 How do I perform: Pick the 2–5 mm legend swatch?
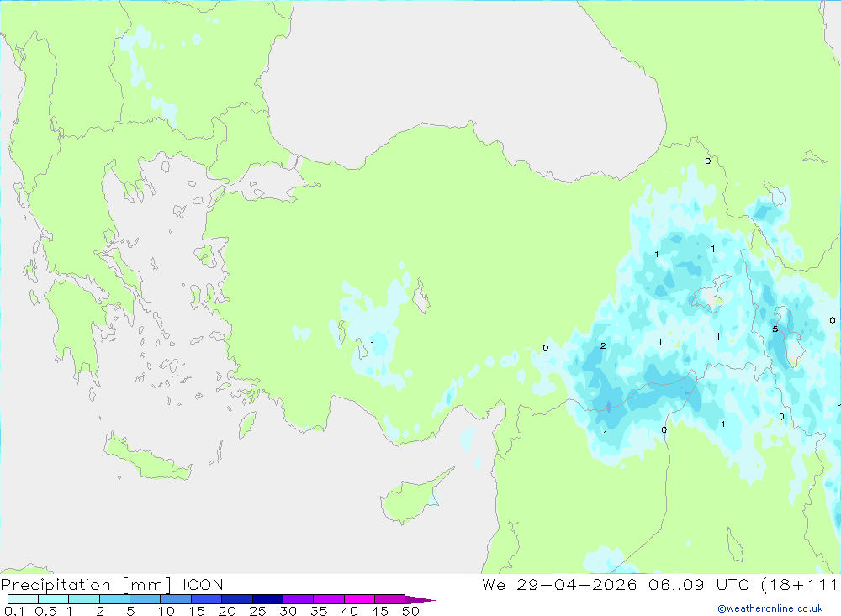(x=114, y=599)
